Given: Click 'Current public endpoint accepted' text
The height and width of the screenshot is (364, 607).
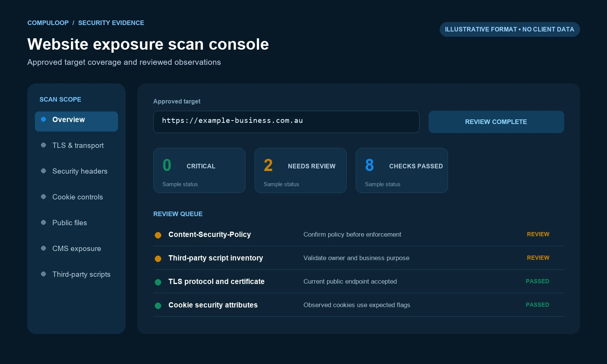Looking at the screenshot, I should pyautogui.click(x=350, y=282).
